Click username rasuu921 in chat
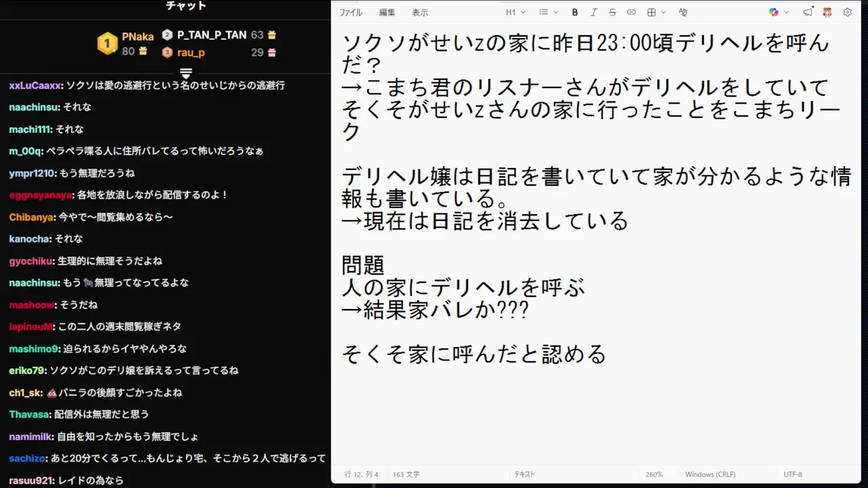 [31, 481]
